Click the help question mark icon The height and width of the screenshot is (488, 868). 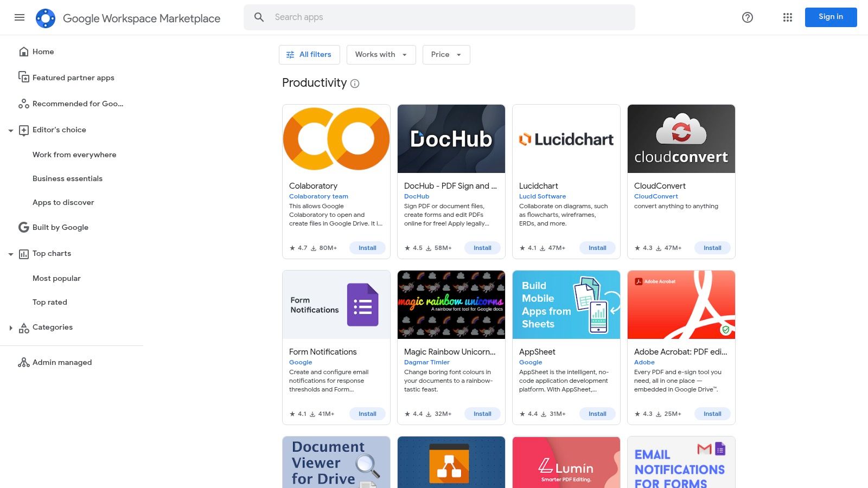[x=747, y=17]
